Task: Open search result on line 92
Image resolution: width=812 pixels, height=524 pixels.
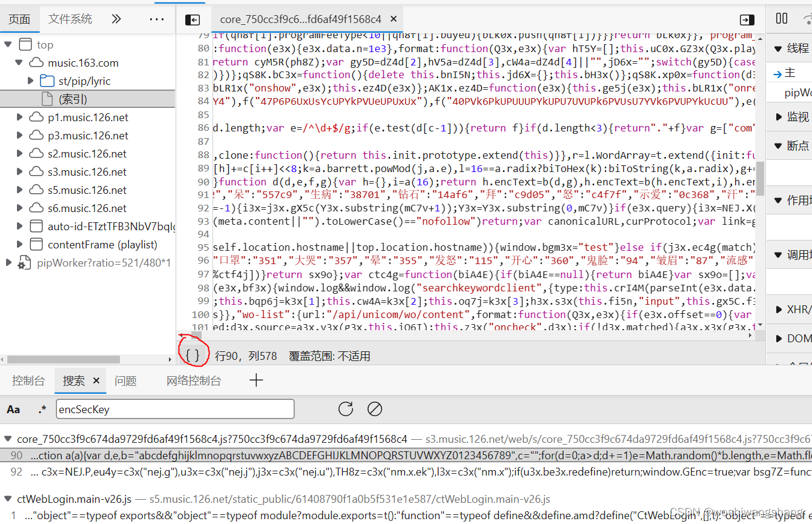Action: click(x=406, y=471)
